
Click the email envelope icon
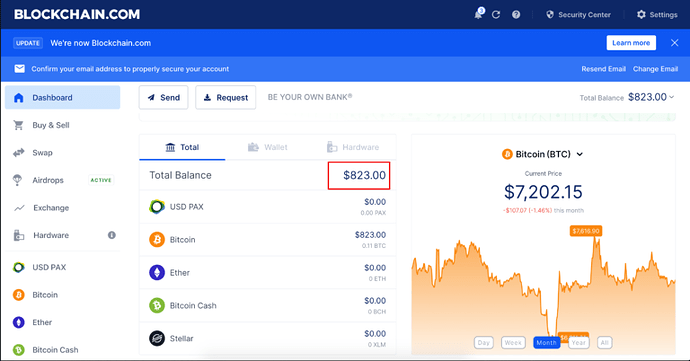pos(19,69)
